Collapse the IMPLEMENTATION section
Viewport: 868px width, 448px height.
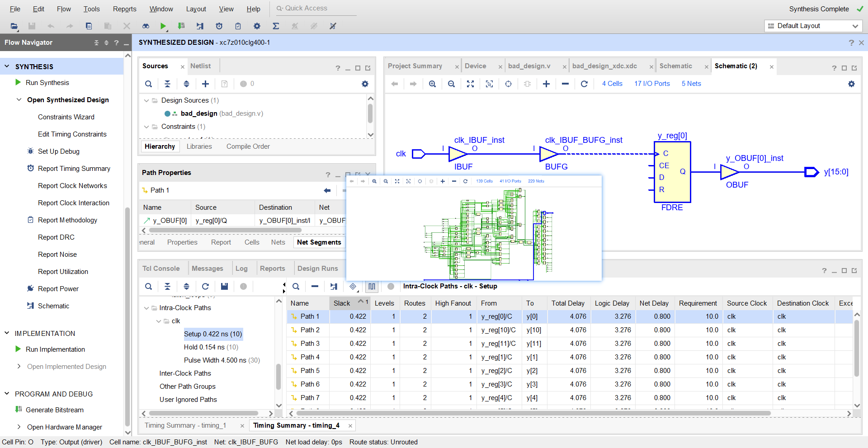pyautogui.click(x=7, y=333)
